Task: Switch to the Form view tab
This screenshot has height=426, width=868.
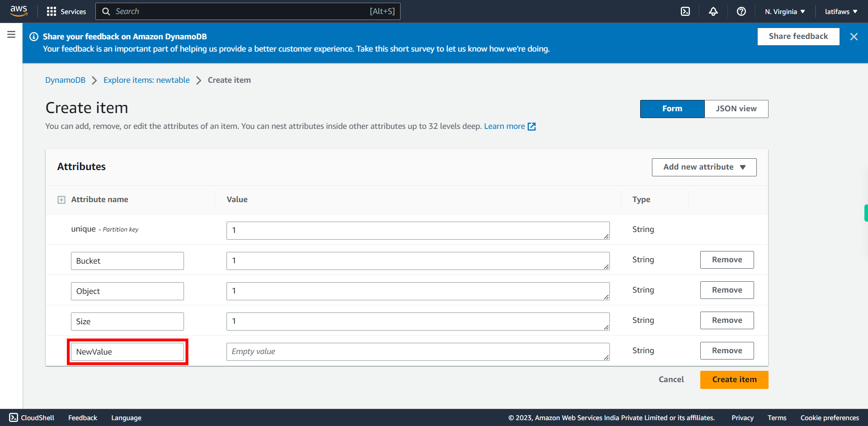Action: pos(672,109)
